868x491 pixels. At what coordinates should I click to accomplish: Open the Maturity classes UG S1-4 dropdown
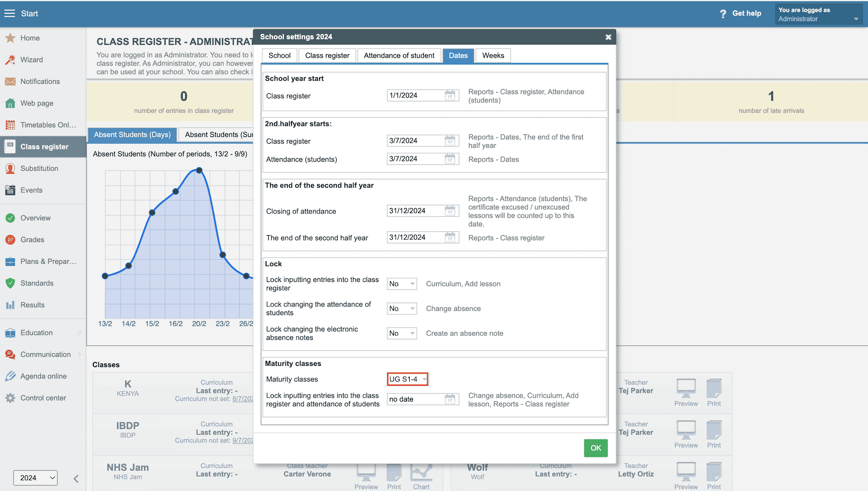click(407, 379)
